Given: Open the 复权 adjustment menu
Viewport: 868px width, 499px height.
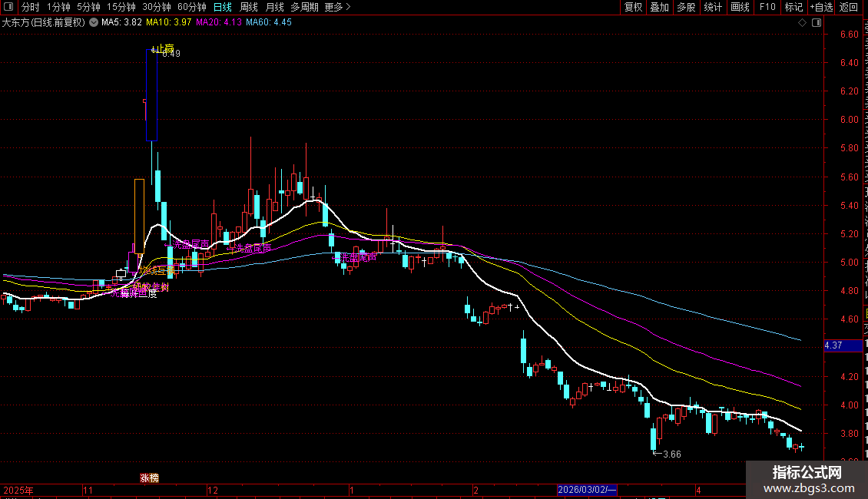Looking at the screenshot, I should click(x=633, y=7).
